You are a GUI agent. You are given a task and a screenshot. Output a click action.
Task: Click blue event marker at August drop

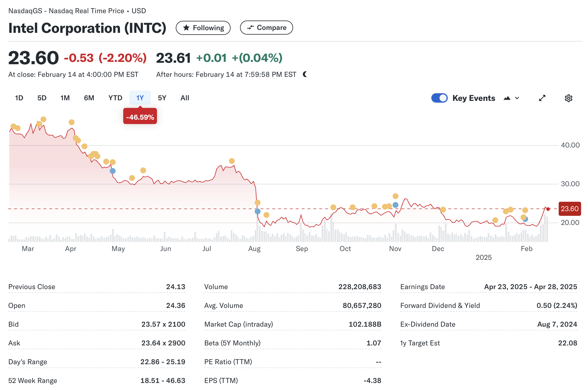pos(258,211)
